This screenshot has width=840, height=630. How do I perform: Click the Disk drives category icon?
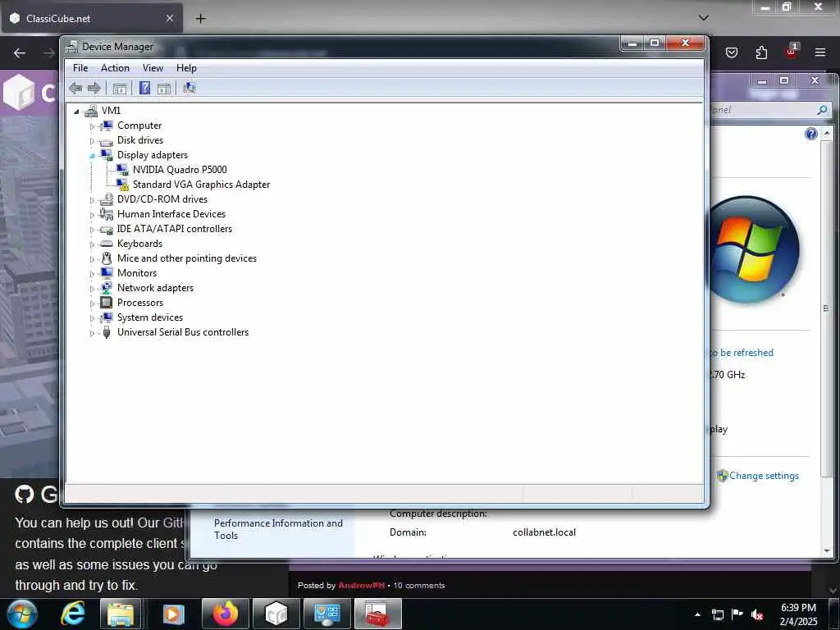[x=107, y=141]
